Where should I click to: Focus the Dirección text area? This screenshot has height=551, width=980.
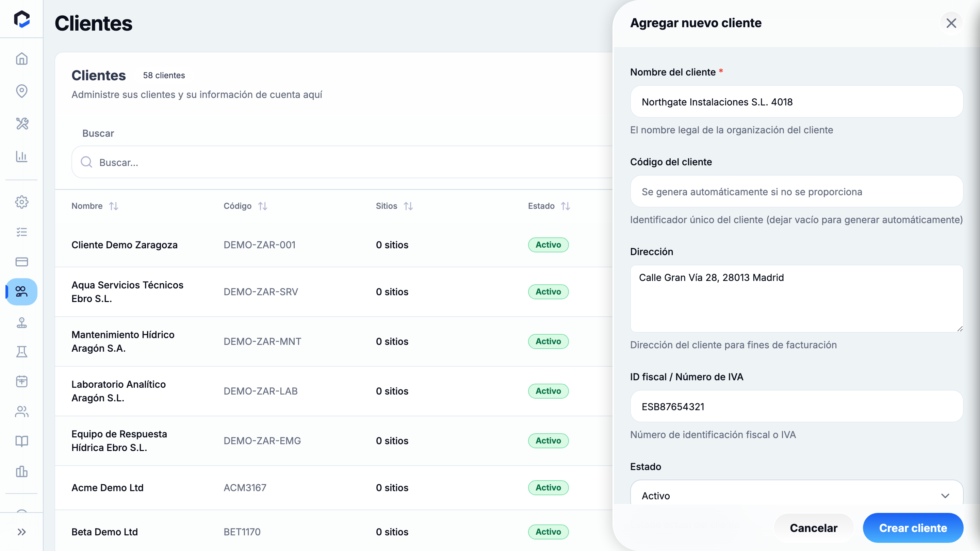(x=797, y=299)
